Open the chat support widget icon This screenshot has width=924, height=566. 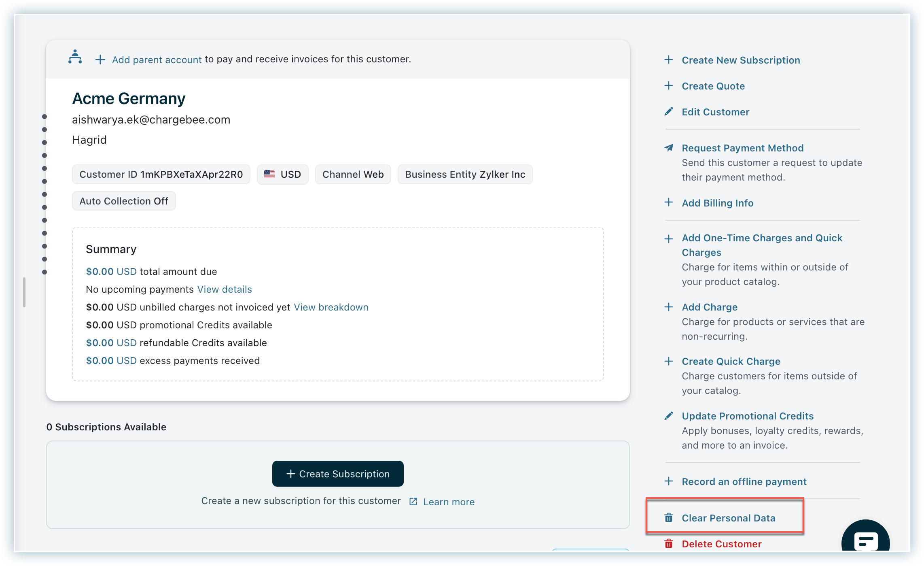point(865,540)
